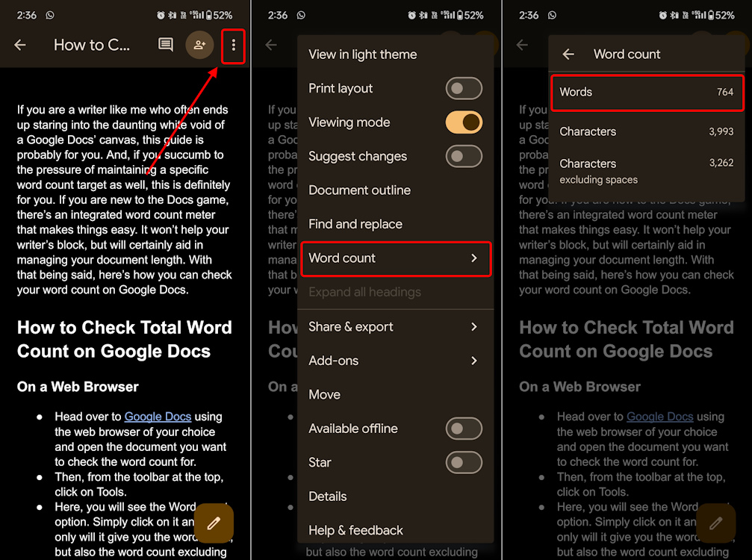Tap the edit pencil on the rightmost screen
752x560 pixels.
(x=715, y=523)
